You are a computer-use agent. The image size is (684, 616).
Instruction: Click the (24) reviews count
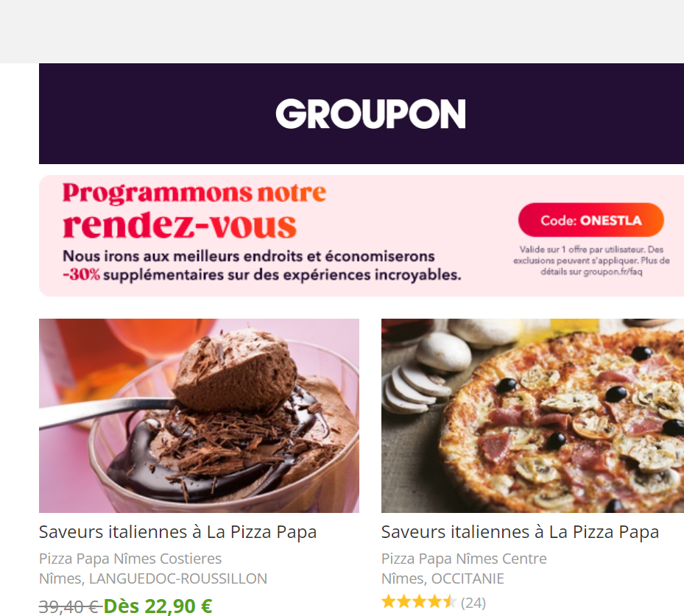click(473, 603)
